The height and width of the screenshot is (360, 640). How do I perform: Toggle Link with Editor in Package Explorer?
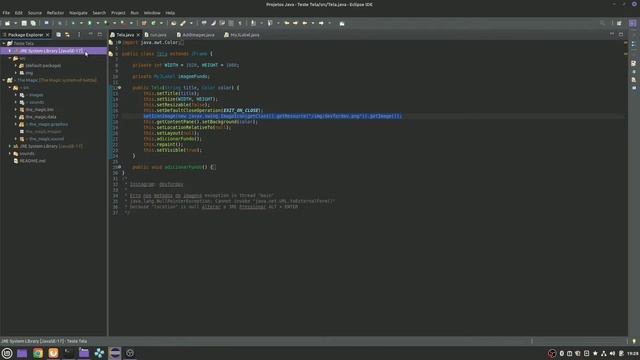[67, 35]
